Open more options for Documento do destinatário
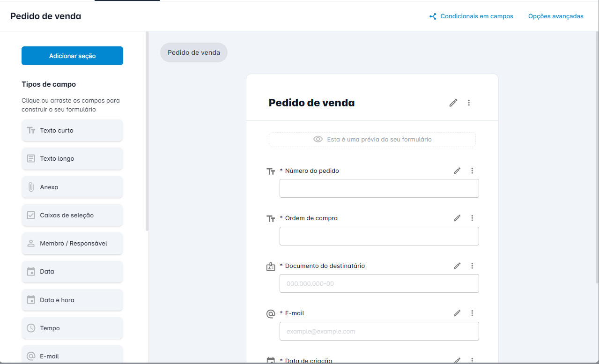Screen dimensions: 599x364 (x=472, y=266)
